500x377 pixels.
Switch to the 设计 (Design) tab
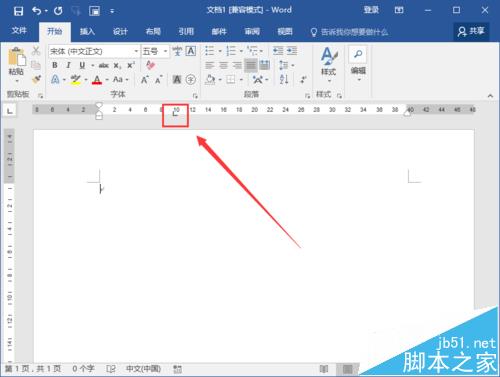pyautogui.click(x=120, y=31)
